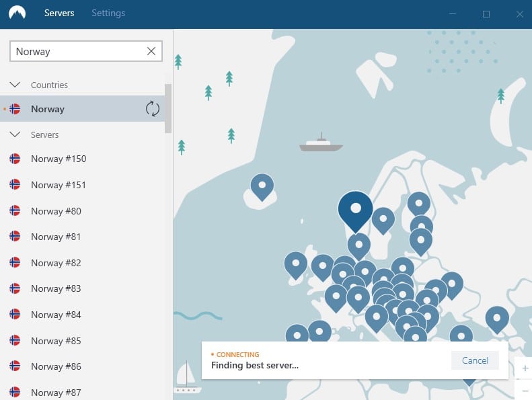This screenshot has width=532, height=400.
Task: Click the NordVPN mountain logo
Action: coord(17,13)
